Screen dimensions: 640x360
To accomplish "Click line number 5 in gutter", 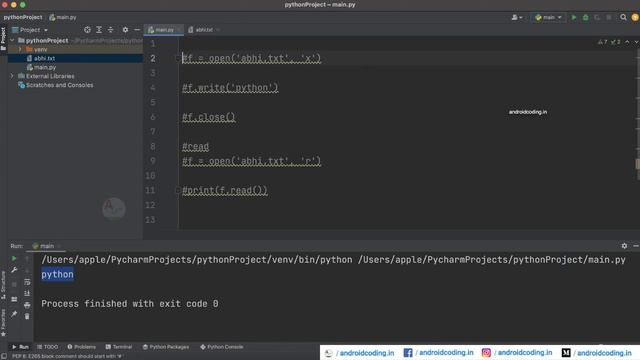I will [153, 102].
